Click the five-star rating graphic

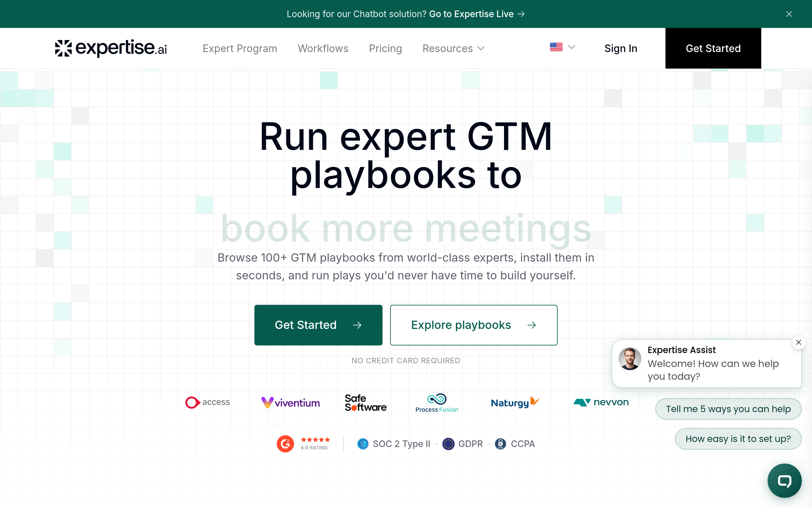pos(315,439)
